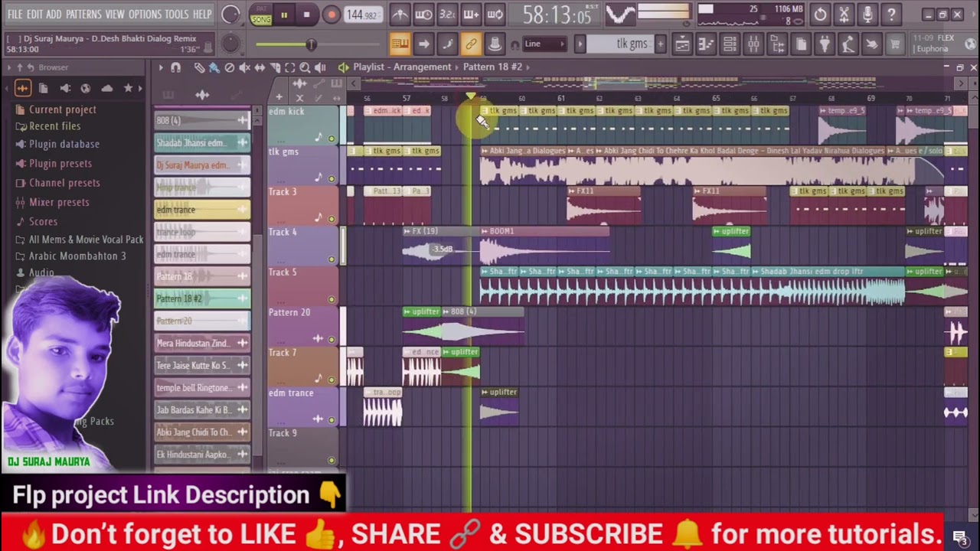Mute Track 5 with its green switch

coord(332,299)
